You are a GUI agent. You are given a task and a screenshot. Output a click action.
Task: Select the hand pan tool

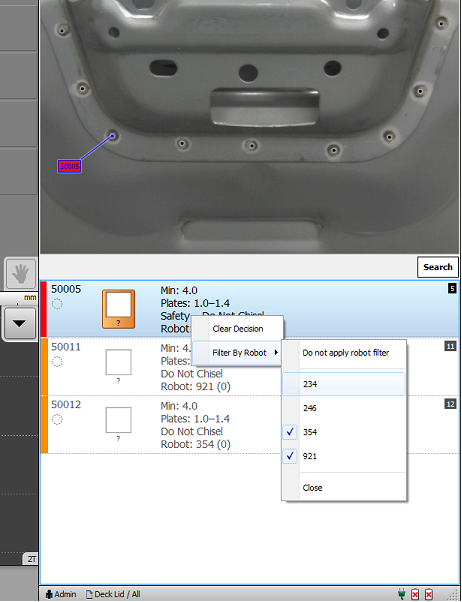21,274
